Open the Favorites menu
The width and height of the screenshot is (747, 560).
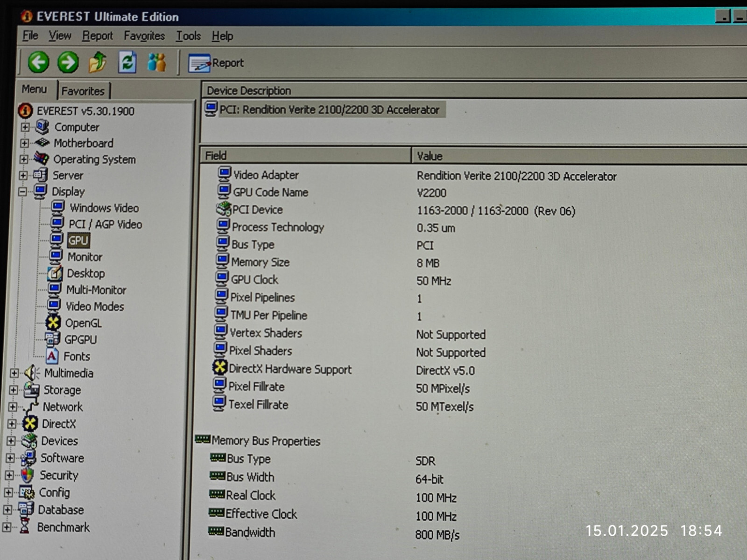(144, 36)
